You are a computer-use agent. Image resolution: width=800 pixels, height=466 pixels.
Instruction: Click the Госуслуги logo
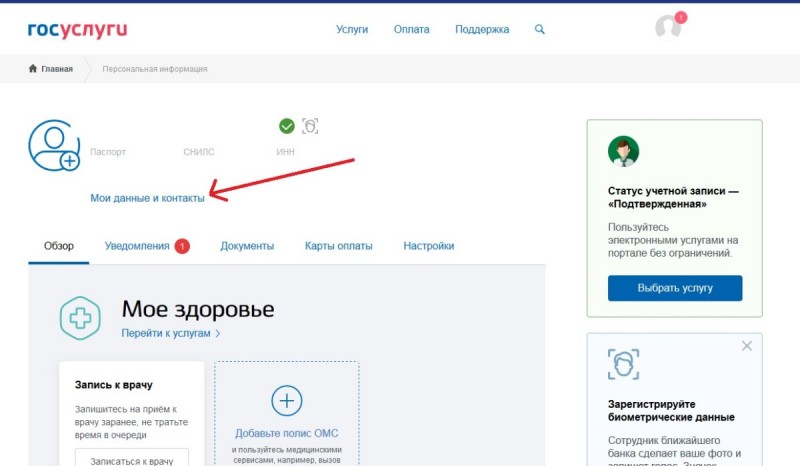77,30
